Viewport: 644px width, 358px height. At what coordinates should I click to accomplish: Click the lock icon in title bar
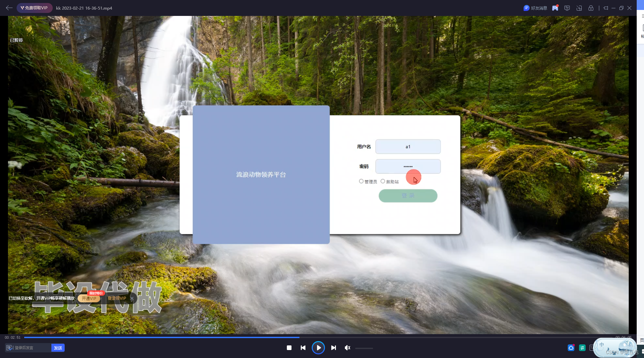(x=591, y=8)
